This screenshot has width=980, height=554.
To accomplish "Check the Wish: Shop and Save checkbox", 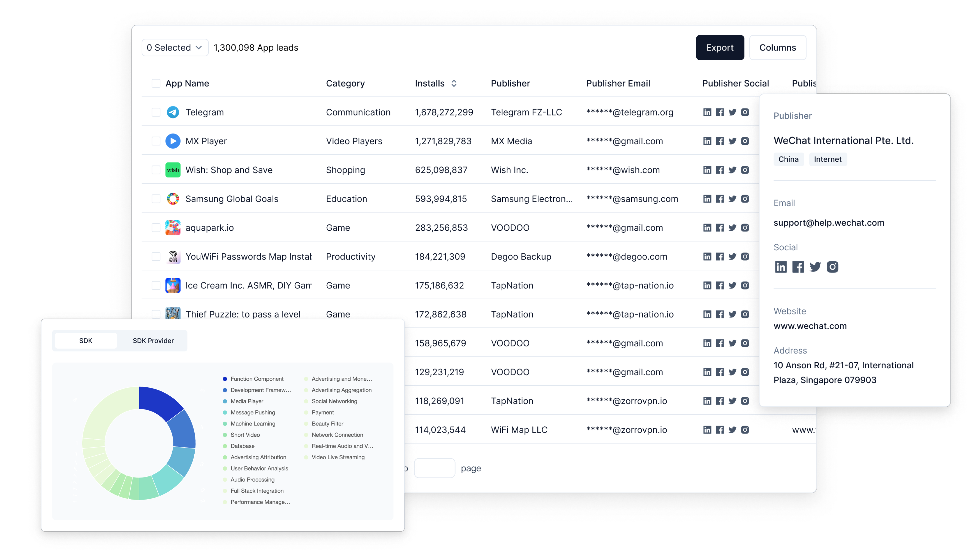I will pos(155,170).
